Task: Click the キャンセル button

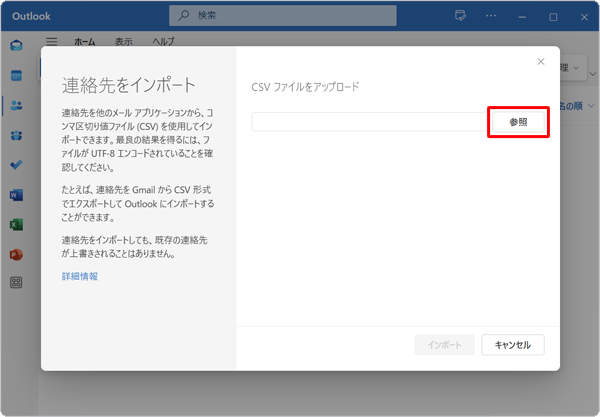Action: click(513, 345)
